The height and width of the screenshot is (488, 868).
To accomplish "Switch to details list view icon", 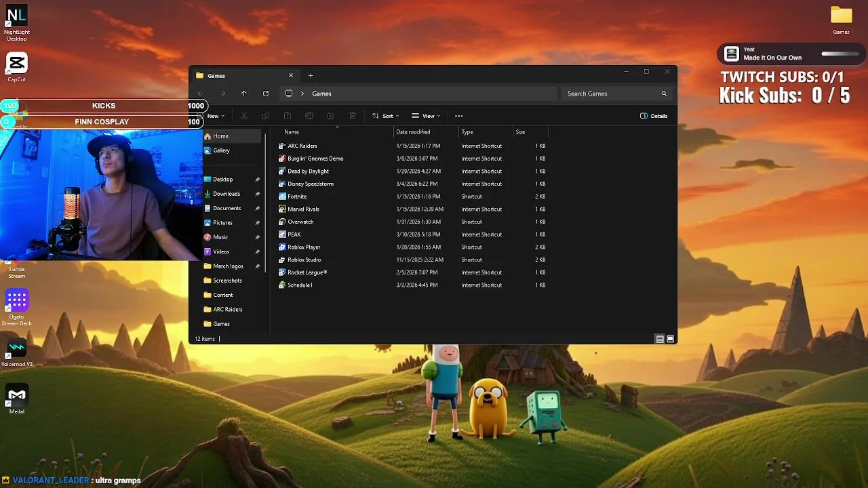I will pos(659,339).
